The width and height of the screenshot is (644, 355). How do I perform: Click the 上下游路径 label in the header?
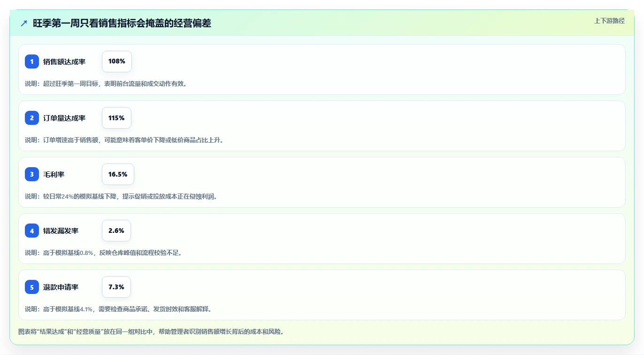[609, 21]
